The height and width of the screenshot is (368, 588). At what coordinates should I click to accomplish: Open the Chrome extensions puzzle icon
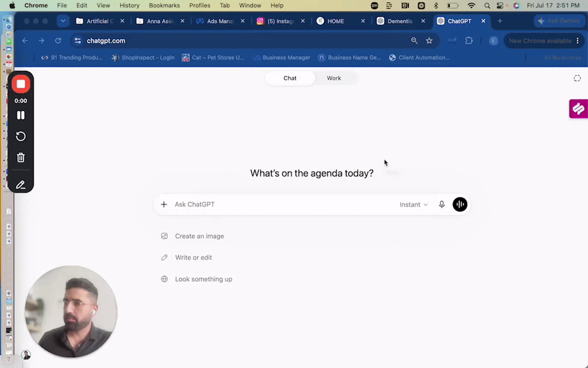(469, 41)
